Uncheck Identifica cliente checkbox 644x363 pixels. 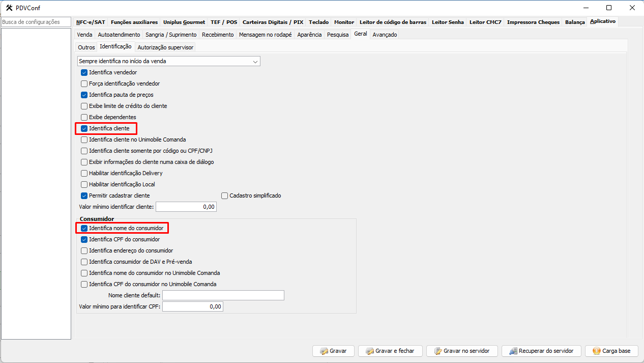pyautogui.click(x=84, y=128)
